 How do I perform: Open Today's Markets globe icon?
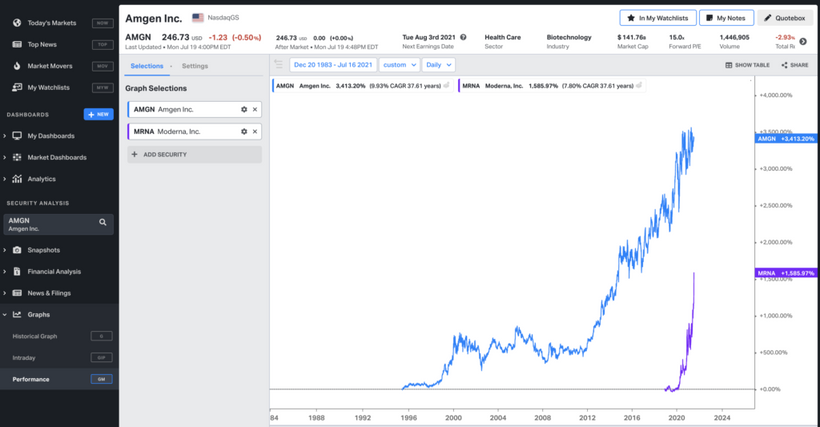17,23
